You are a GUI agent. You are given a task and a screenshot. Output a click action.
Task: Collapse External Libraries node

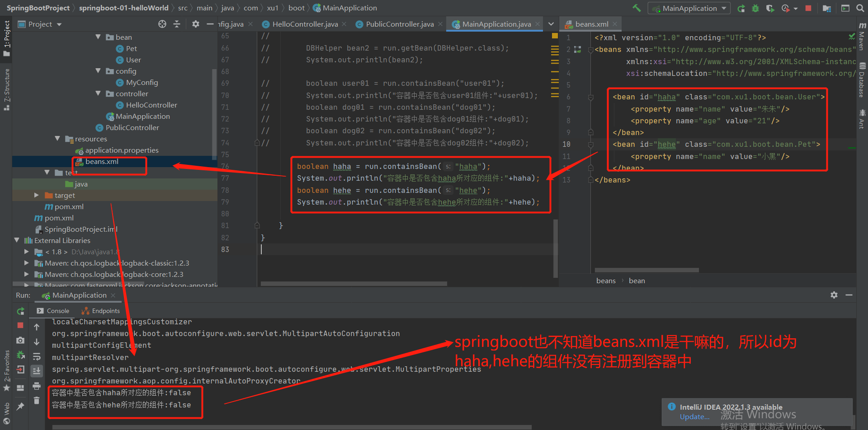(17, 240)
